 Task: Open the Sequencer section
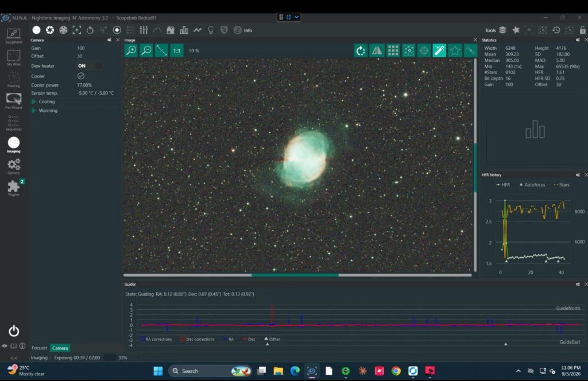(14, 123)
